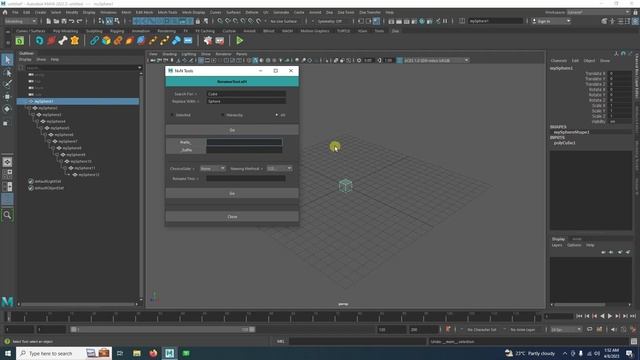Click the red leaf shelf icon
Viewport: 640px width, 360px height.
pyautogui.click(x=51, y=40)
